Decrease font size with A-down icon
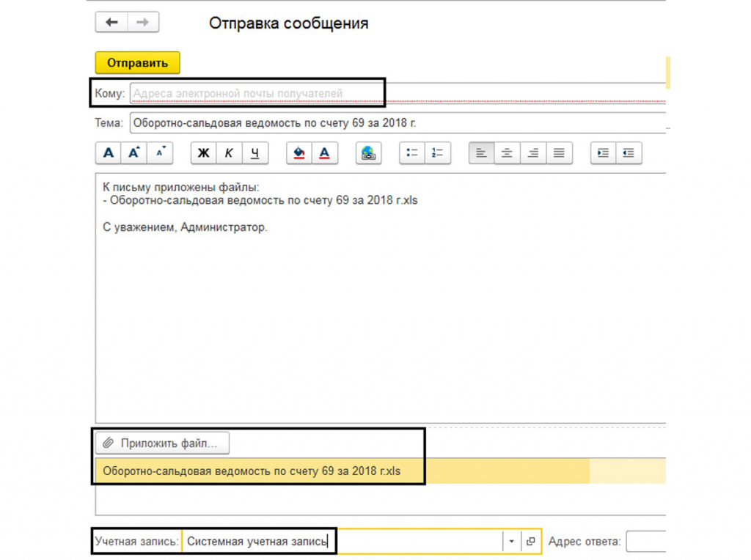The width and height of the screenshot is (751, 560). pyautogui.click(x=160, y=153)
